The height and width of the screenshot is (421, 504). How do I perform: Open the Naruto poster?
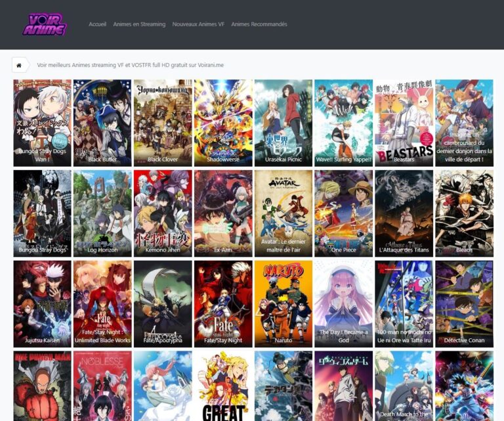pyautogui.click(x=283, y=304)
